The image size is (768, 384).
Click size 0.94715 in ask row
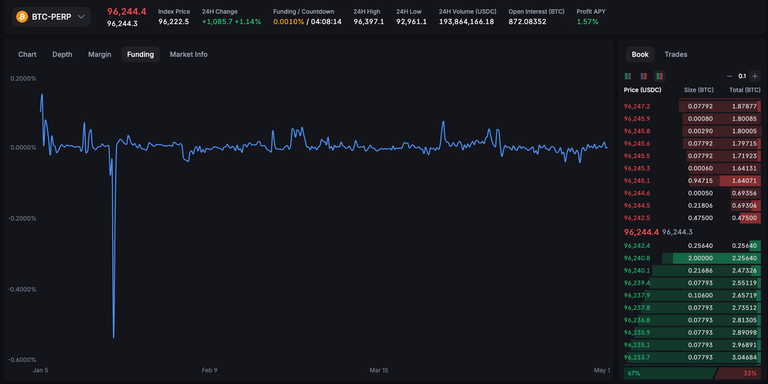(x=700, y=181)
